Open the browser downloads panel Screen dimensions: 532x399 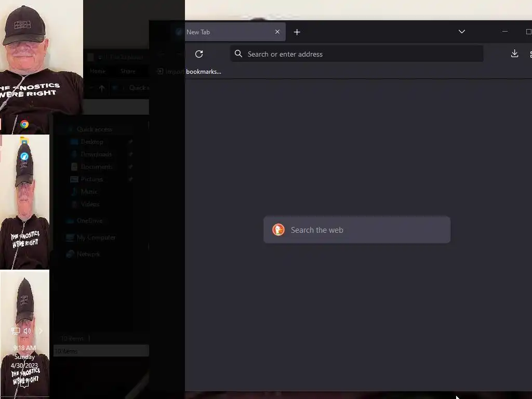(514, 54)
